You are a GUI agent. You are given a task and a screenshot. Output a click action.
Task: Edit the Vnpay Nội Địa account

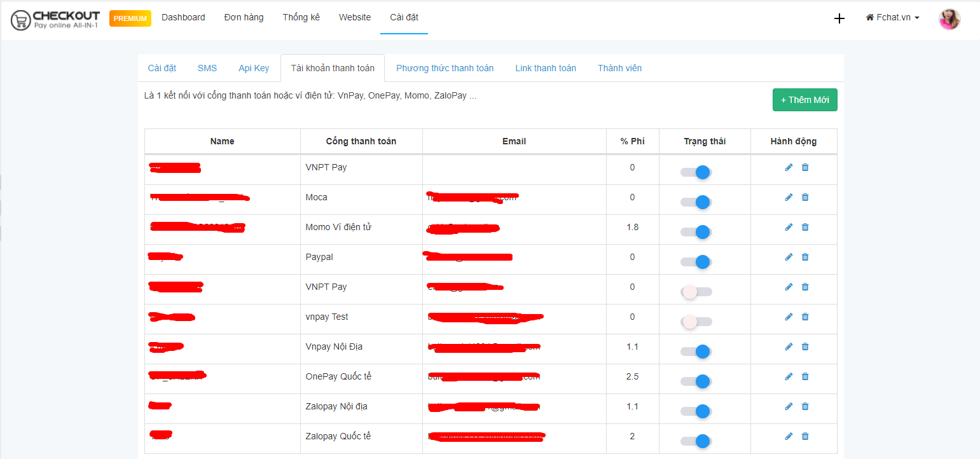tap(789, 346)
